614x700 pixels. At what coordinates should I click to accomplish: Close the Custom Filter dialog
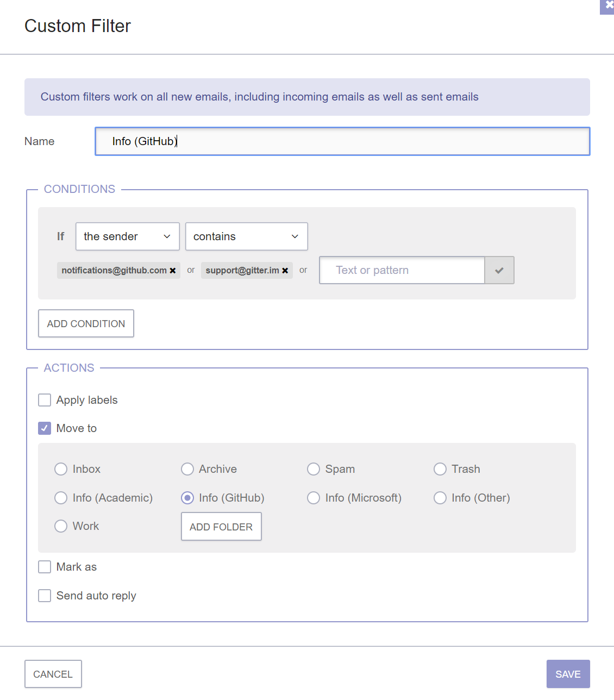[609, 5]
